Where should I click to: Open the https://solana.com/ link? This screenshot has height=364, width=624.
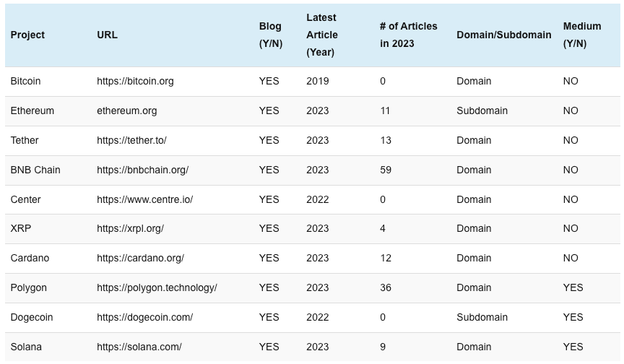pyautogui.click(x=139, y=347)
